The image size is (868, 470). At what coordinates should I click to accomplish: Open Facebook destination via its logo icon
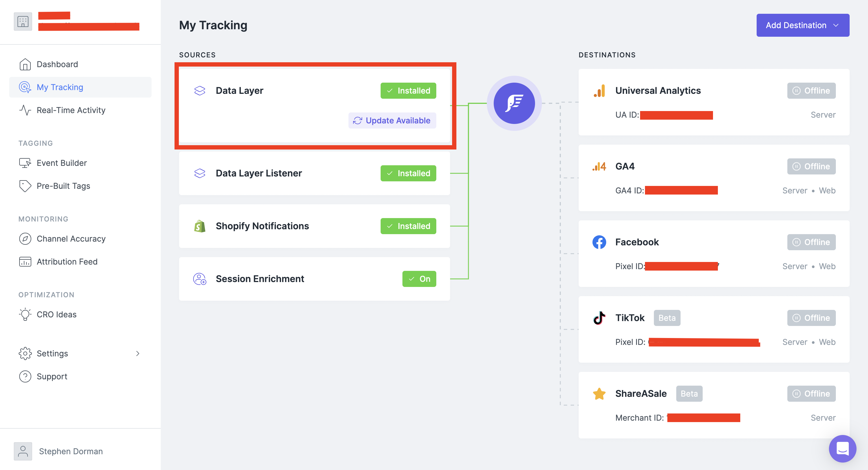click(599, 242)
